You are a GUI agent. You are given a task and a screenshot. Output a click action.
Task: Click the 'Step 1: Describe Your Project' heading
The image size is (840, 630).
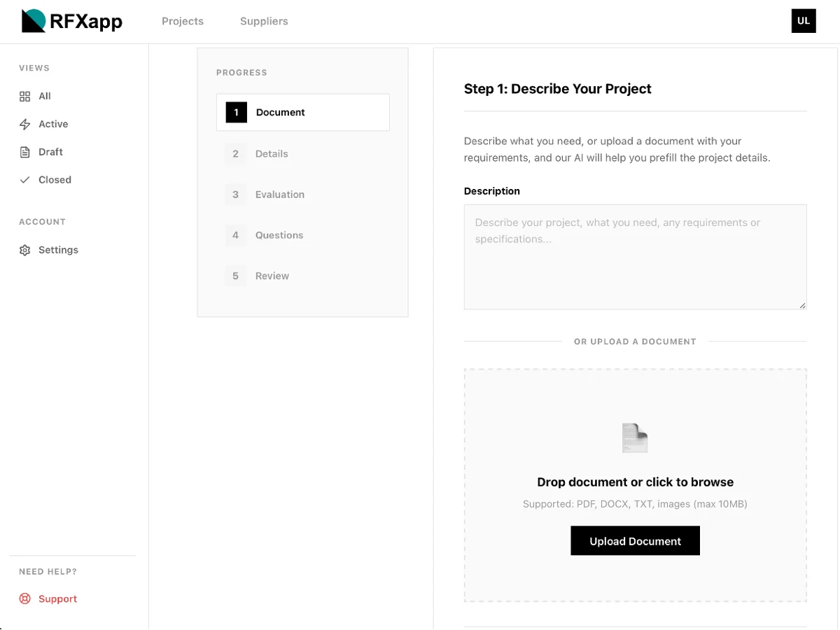(558, 89)
